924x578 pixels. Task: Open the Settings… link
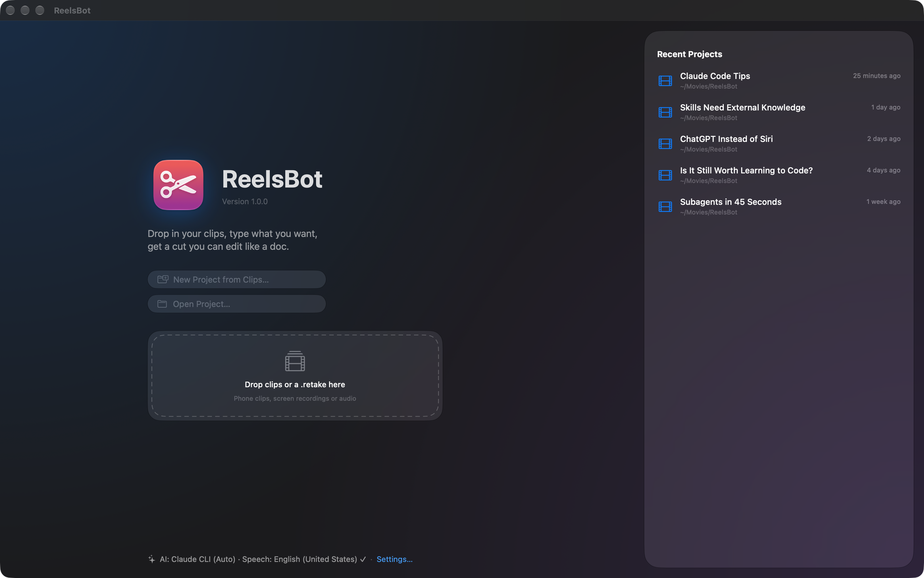(394, 559)
